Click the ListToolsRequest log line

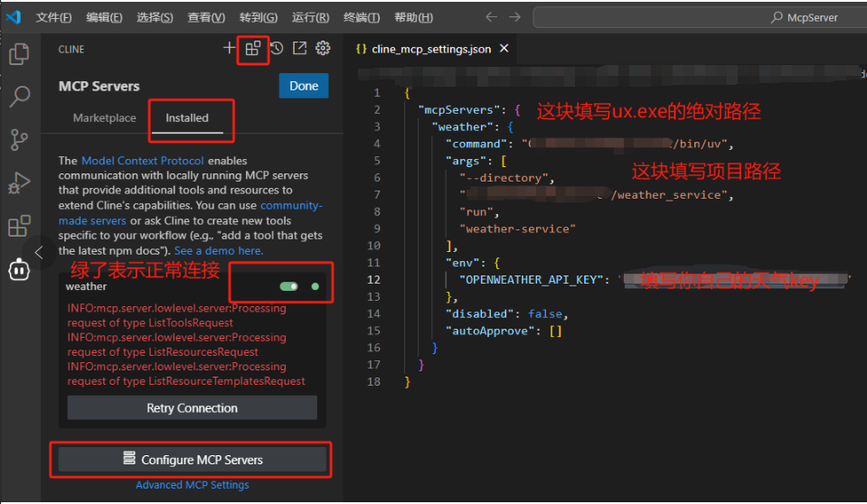tap(177, 315)
